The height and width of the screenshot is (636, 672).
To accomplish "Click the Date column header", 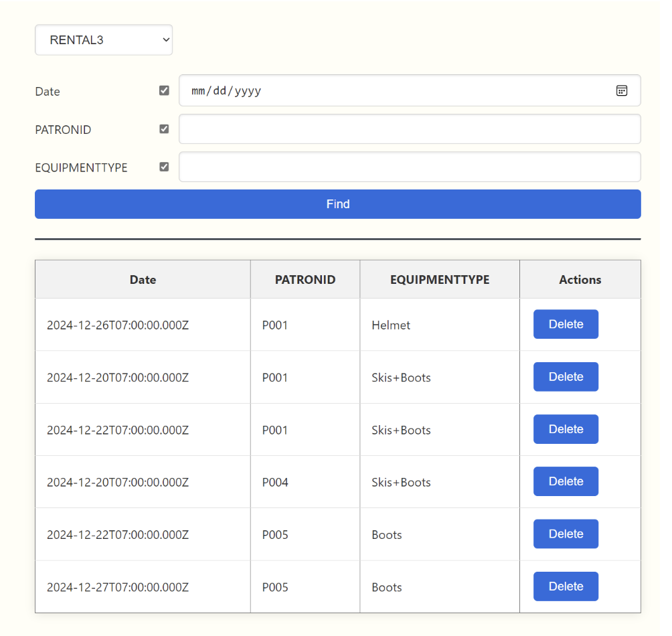I will tap(143, 280).
